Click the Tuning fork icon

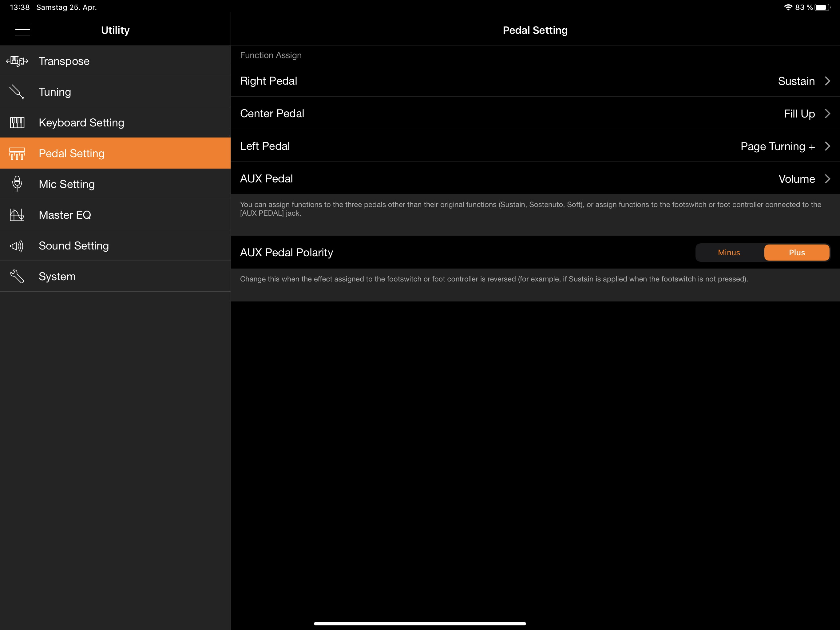coord(17,92)
